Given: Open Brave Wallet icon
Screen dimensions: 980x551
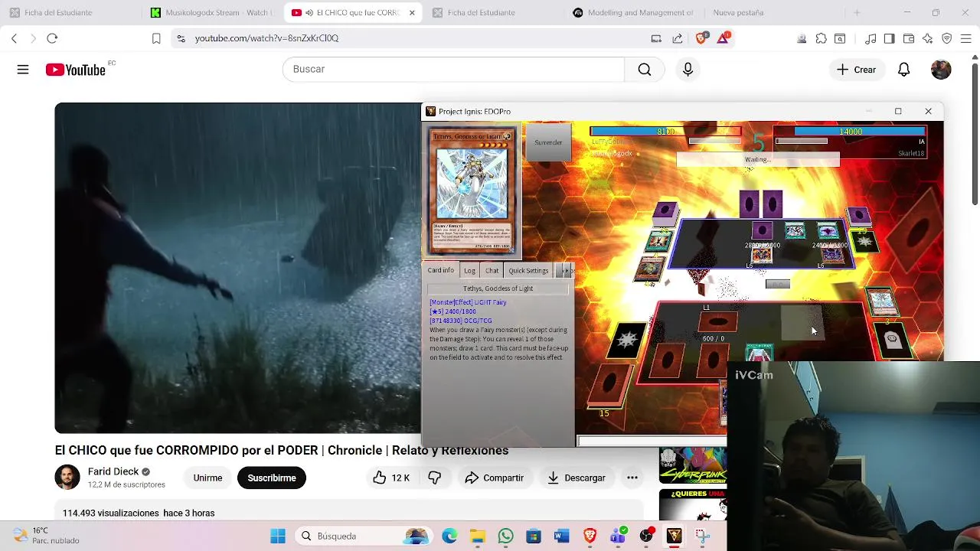Looking at the screenshot, I should [x=909, y=38].
